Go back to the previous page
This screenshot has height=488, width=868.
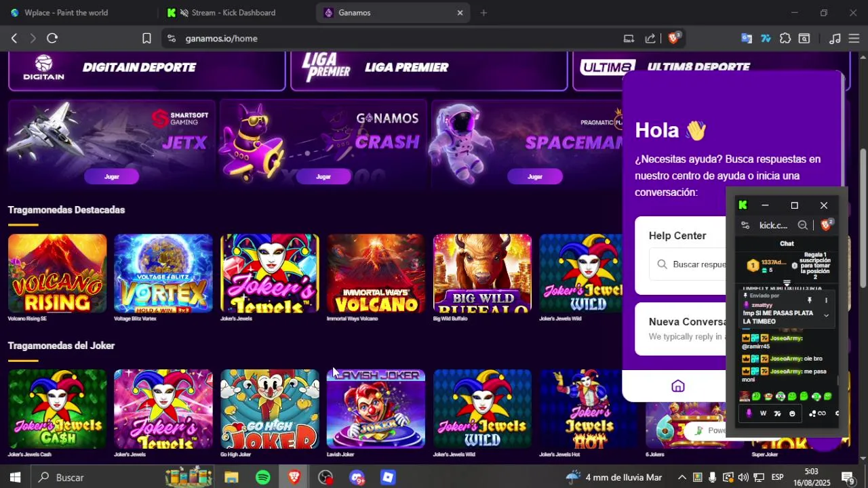[x=14, y=39]
